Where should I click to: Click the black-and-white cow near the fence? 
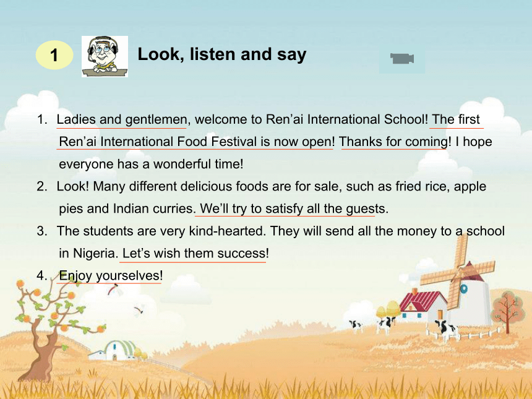point(445,328)
